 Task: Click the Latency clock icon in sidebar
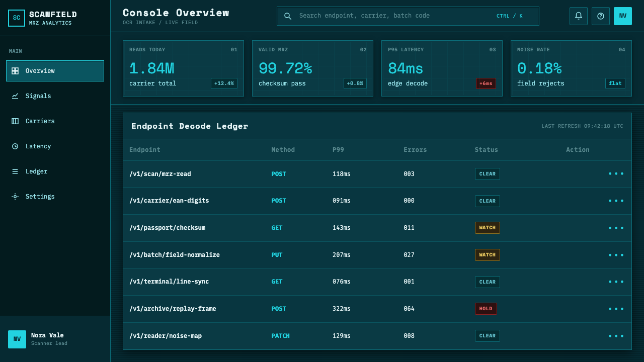(15, 146)
